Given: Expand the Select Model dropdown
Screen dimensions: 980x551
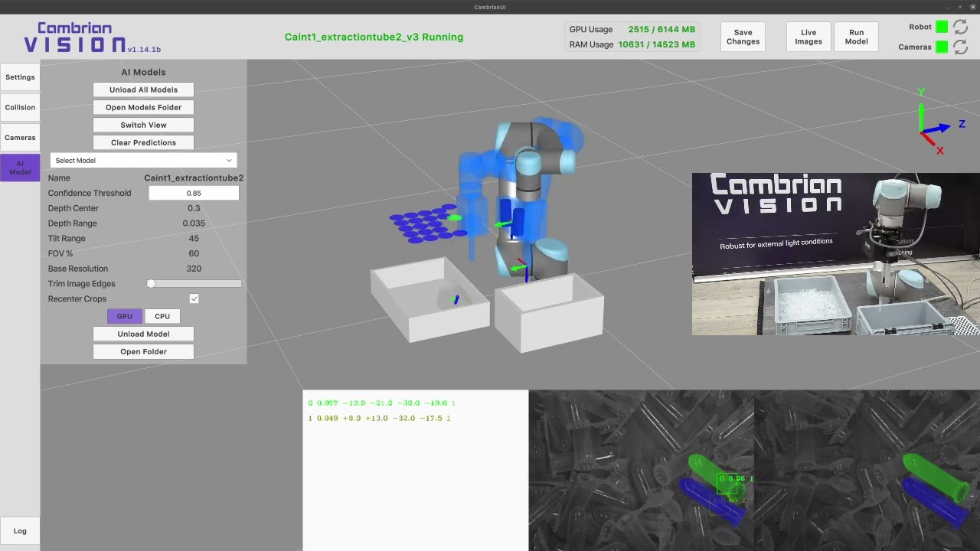Looking at the screenshot, I should pyautogui.click(x=143, y=160).
